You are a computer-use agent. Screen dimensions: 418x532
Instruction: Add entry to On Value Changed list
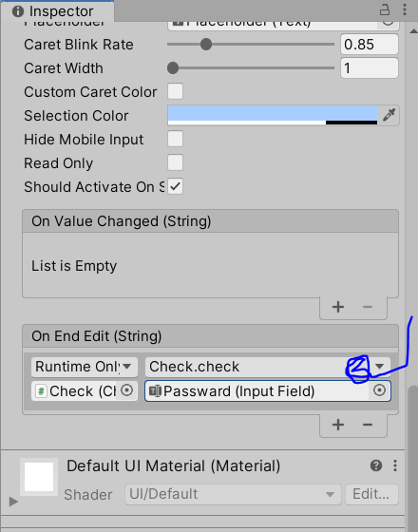pyautogui.click(x=338, y=307)
